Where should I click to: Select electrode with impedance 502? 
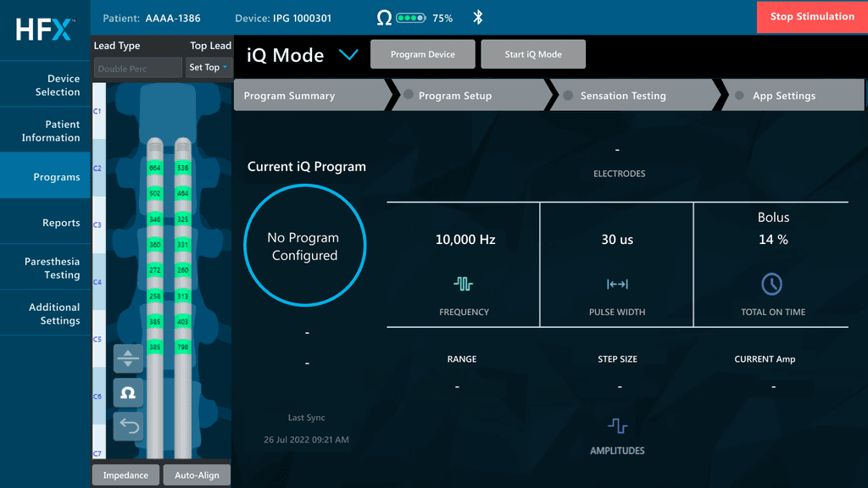[155, 194]
